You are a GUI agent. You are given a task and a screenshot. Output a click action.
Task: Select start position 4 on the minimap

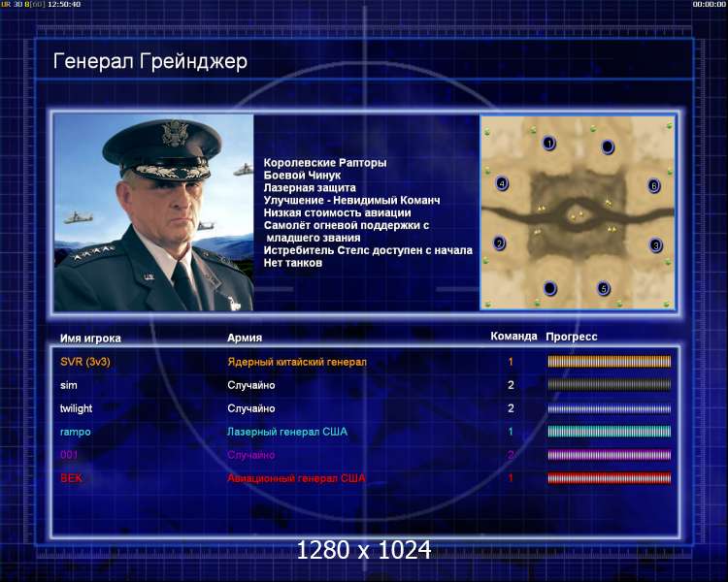pyautogui.click(x=502, y=183)
